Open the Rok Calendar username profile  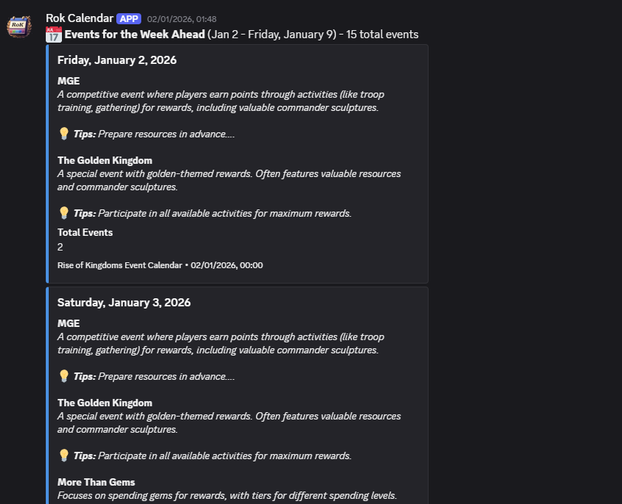click(x=79, y=18)
